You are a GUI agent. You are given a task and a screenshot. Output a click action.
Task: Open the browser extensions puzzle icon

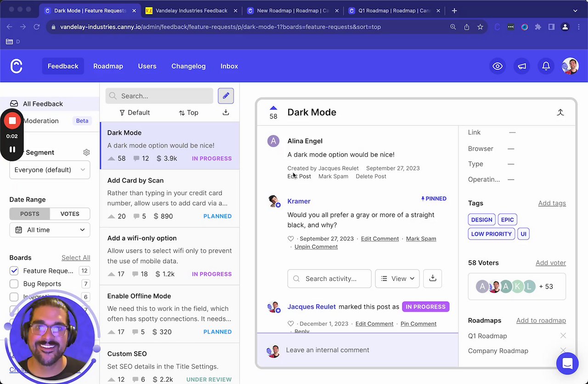(538, 27)
